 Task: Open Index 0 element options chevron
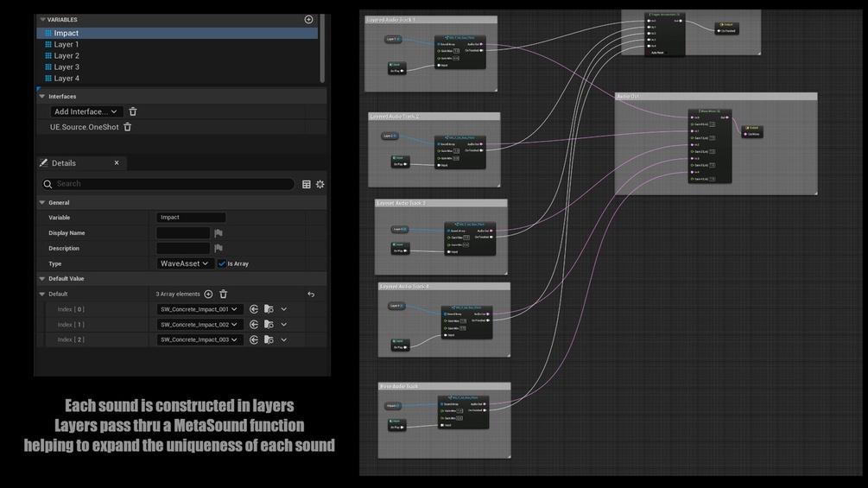click(x=284, y=309)
